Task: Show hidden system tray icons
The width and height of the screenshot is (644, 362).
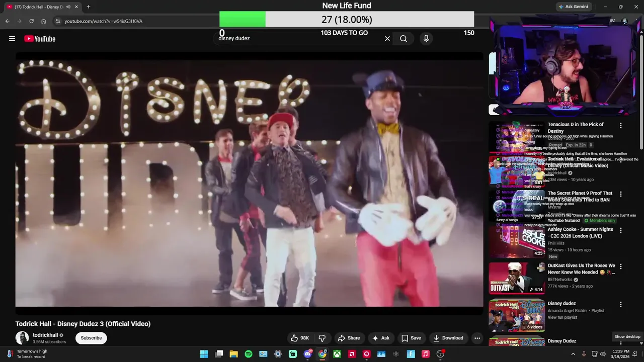Action: [x=573, y=354]
